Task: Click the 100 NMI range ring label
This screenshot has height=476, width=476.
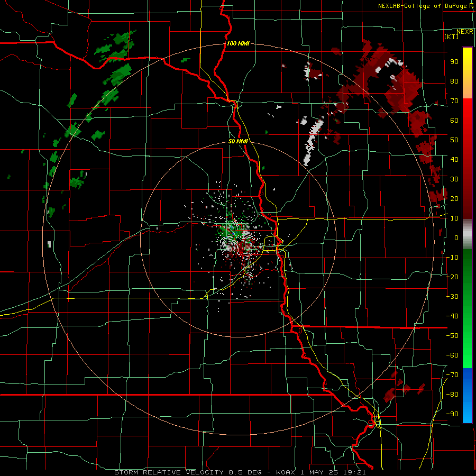Action: pos(238,43)
